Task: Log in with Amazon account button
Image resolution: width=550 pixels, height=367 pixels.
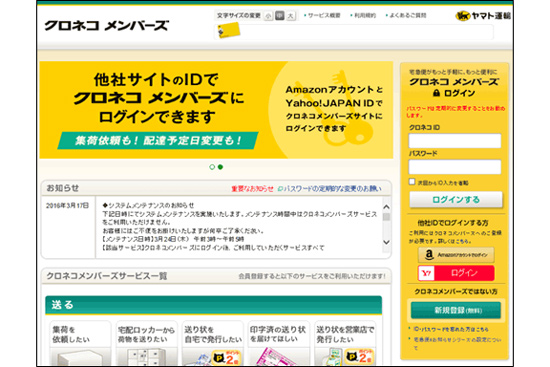Action: tap(456, 255)
